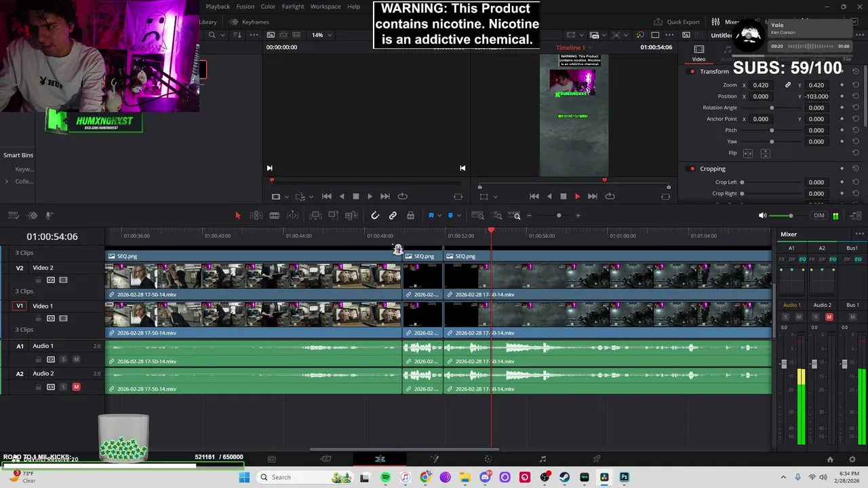Viewport: 868px width, 488px height.
Task: Edit the Position Y value -103.000
Action: (816, 96)
